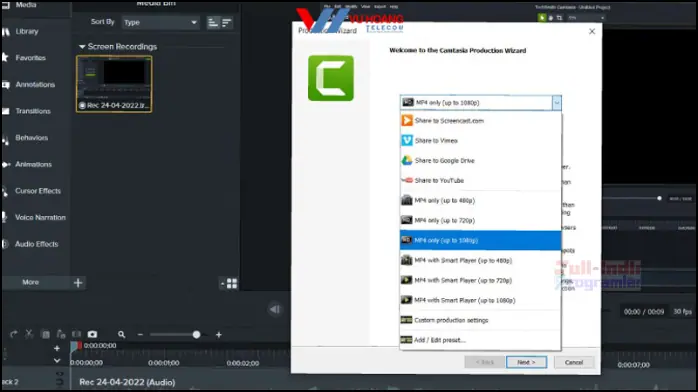Click the Next button in wizard
This screenshot has height=392, width=698.
526,362
